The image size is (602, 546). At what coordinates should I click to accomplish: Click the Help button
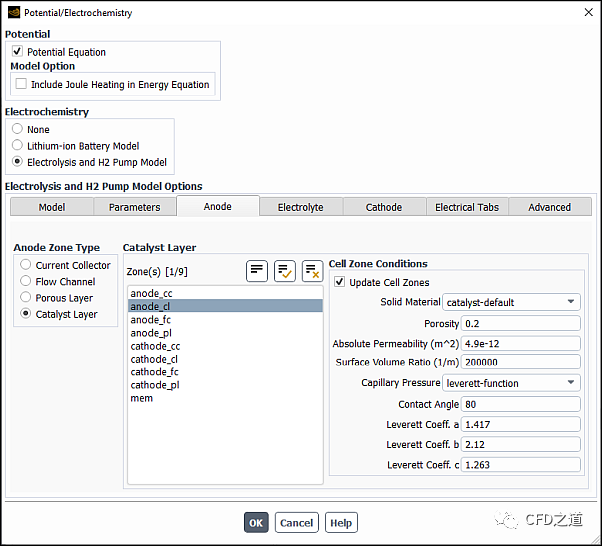point(341,523)
